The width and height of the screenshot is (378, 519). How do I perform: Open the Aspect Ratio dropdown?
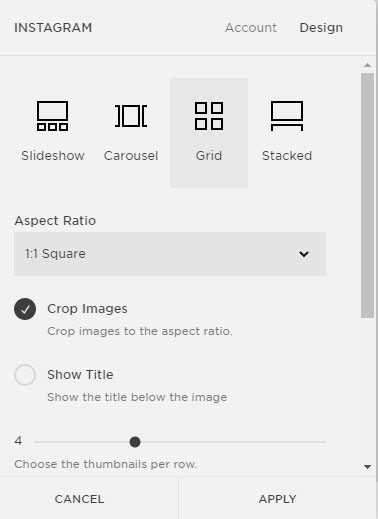point(170,254)
